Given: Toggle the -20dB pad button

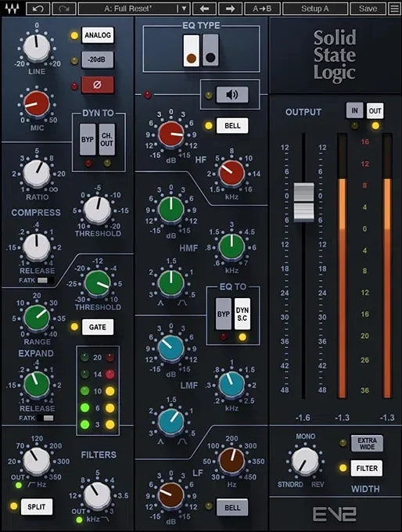Looking at the screenshot, I should tap(97, 59).
